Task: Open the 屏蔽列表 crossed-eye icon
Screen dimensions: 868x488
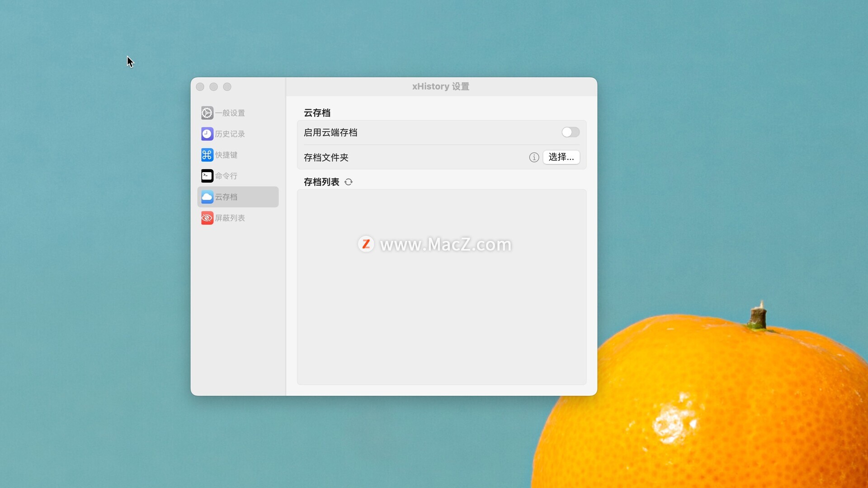Action: point(207,218)
